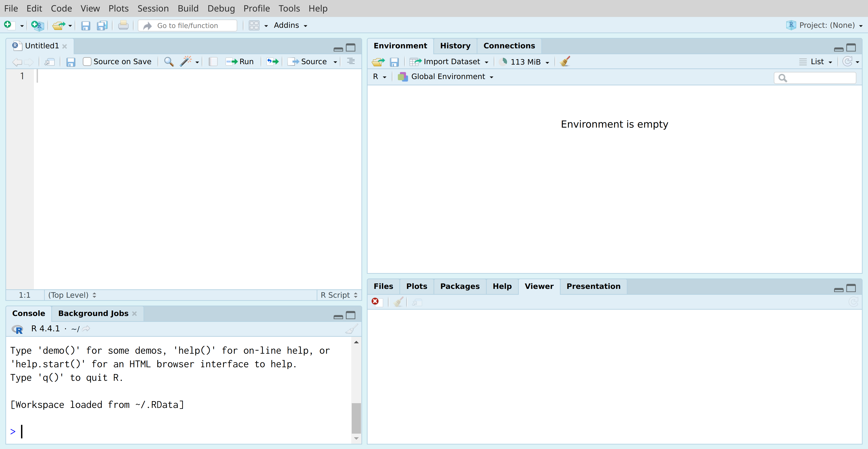Open the R Script file type selector

339,295
